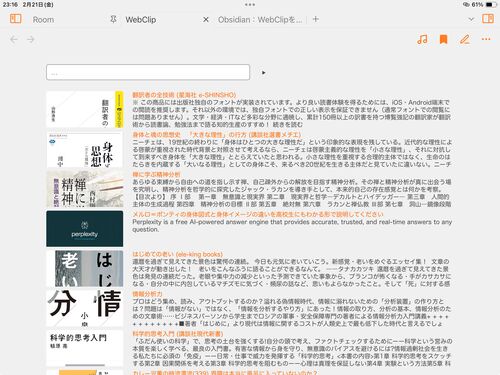Expand the tab list chevron
This screenshot has height=375, width=500.
point(471,19)
